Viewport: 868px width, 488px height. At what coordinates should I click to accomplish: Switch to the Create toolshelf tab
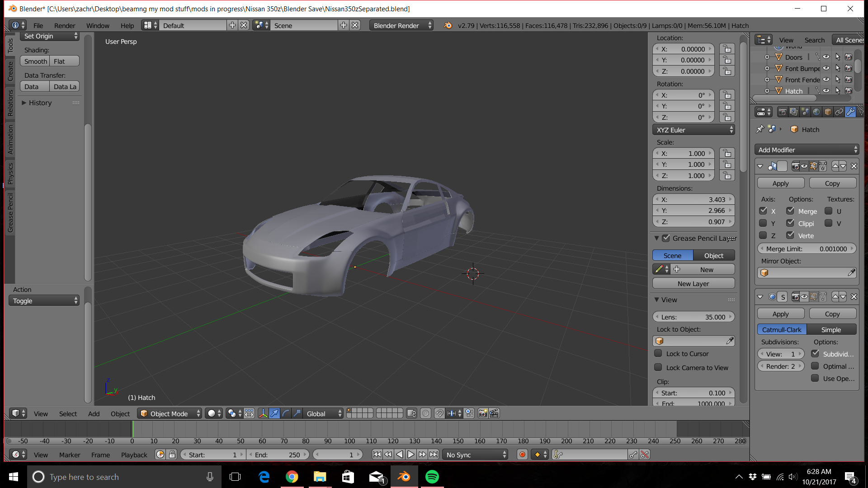(x=10, y=71)
